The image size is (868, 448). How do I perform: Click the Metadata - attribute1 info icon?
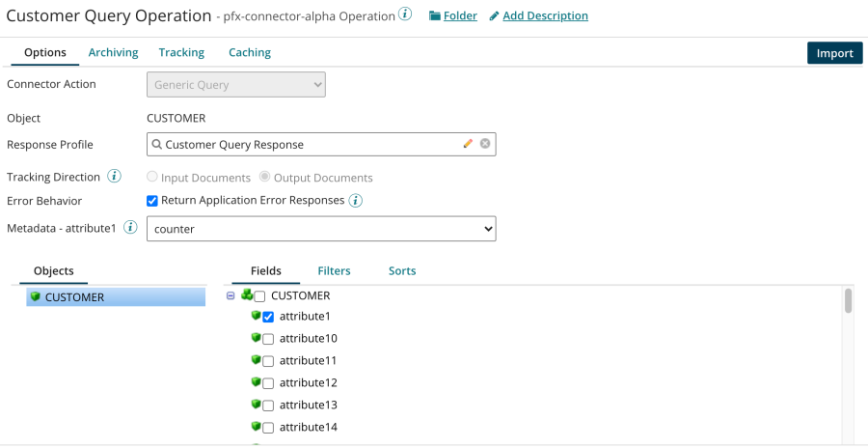click(x=131, y=228)
